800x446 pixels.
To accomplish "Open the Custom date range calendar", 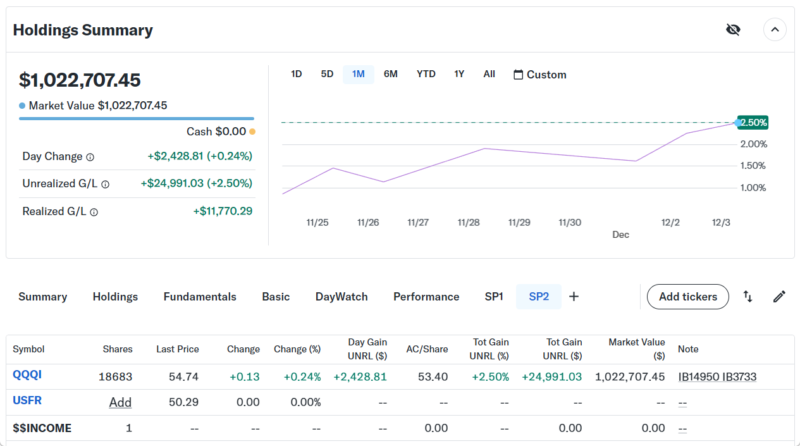I will (539, 74).
